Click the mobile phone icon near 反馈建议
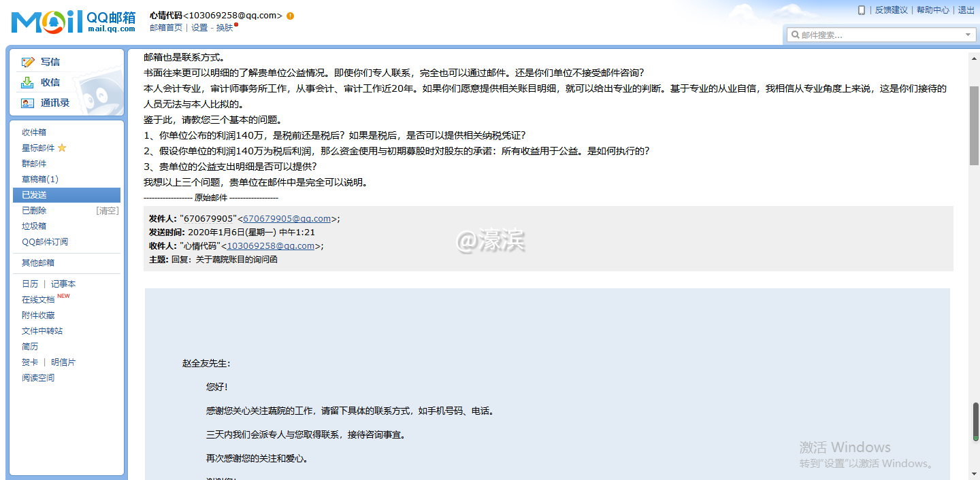 [x=862, y=10]
